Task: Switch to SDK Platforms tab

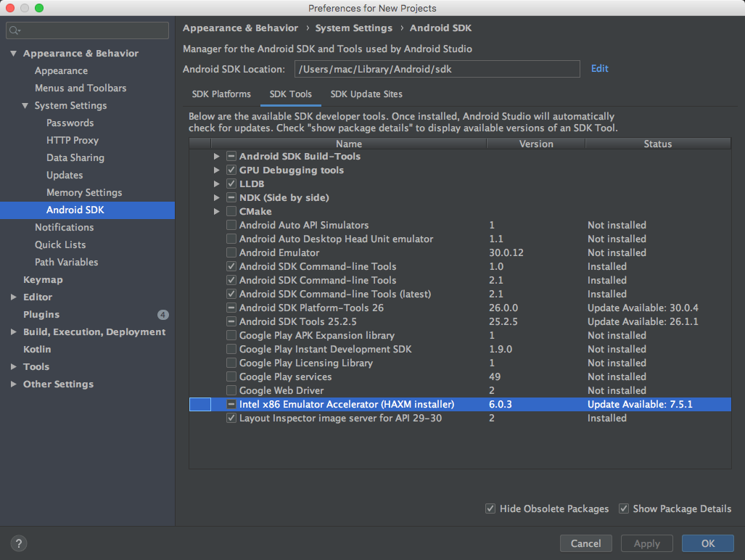Action: tap(221, 94)
